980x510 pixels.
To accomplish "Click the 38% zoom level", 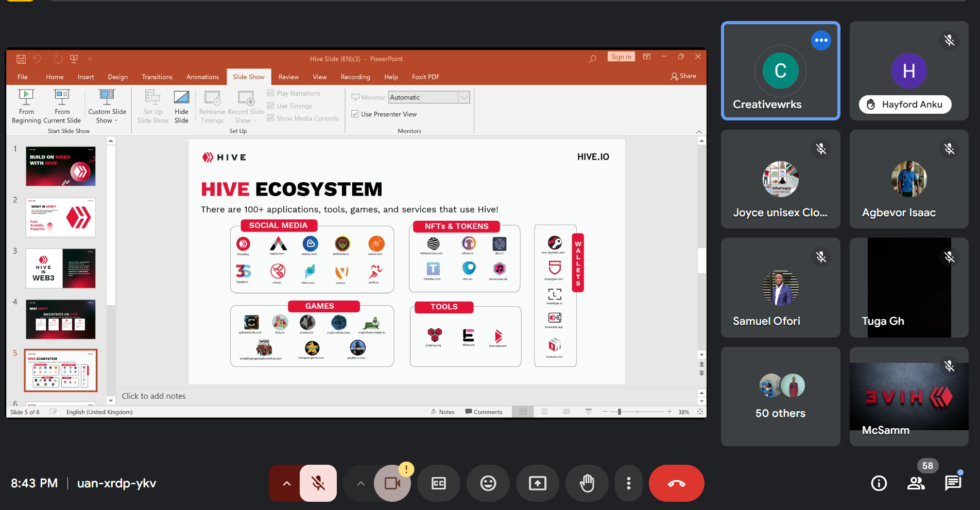I will (x=684, y=412).
